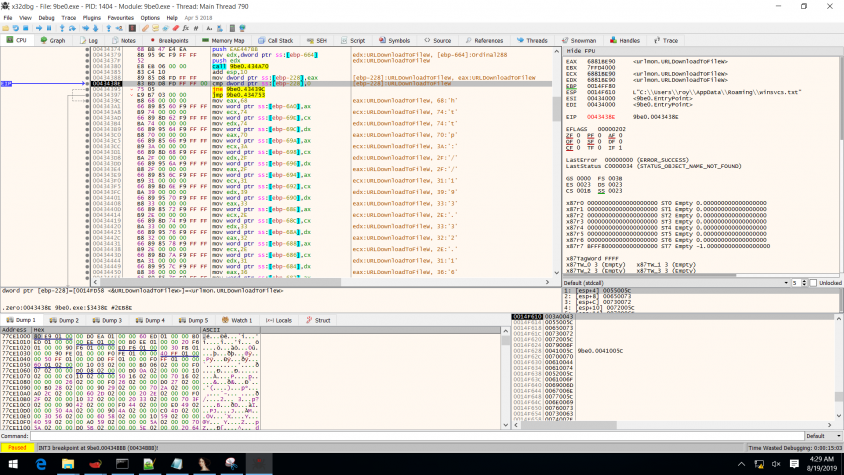Open the Patches bandage icon

click(x=145, y=28)
